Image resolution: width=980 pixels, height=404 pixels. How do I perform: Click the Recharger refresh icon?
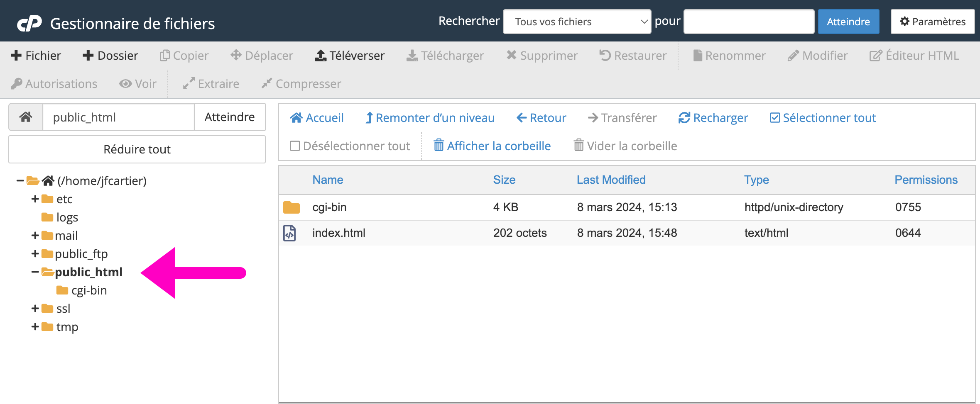[684, 118]
